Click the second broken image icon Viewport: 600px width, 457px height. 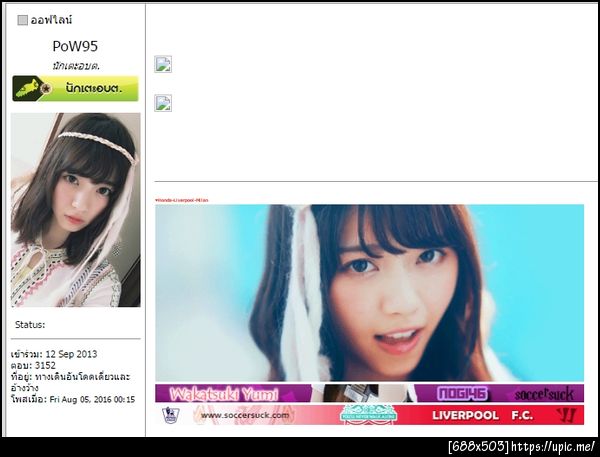pos(163,103)
